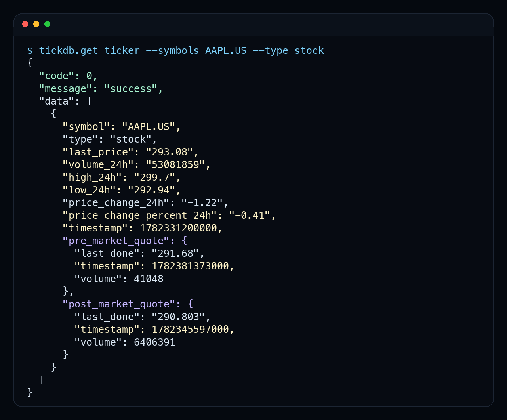Click the "data" key in the JSON
The width and height of the screenshot is (507, 420).
[x=57, y=101]
